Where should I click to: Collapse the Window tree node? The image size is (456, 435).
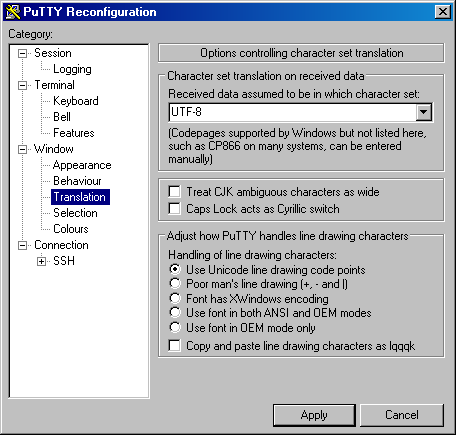pos(22,149)
